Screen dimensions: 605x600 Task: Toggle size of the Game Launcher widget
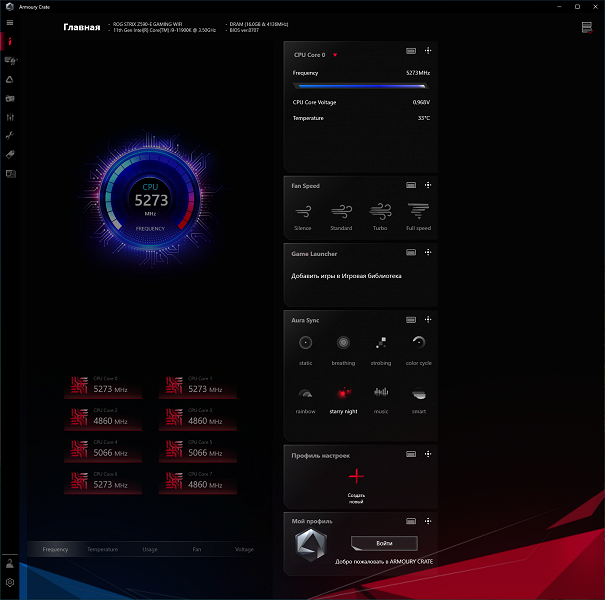pyautogui.click(x=411, y=252)
